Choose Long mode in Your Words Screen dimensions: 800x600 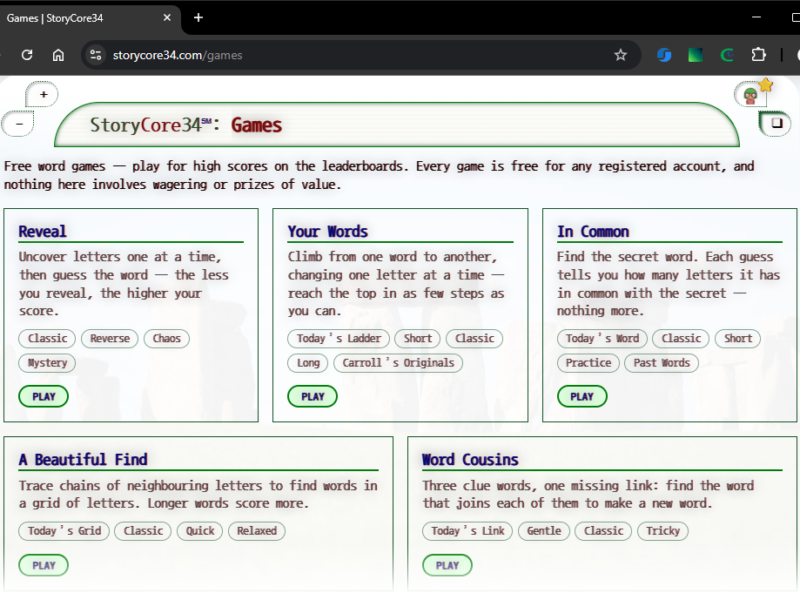coord(308,363)
